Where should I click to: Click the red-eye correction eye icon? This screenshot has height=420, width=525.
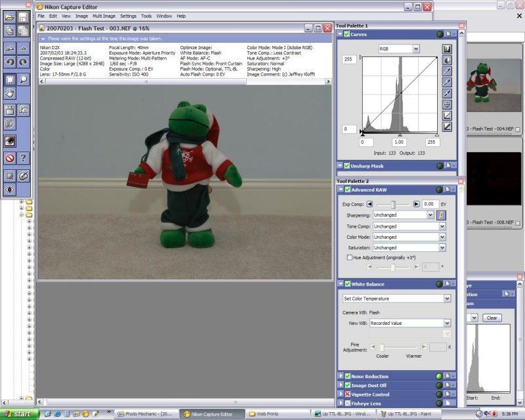pyautogui.click(x=10, y=190)
